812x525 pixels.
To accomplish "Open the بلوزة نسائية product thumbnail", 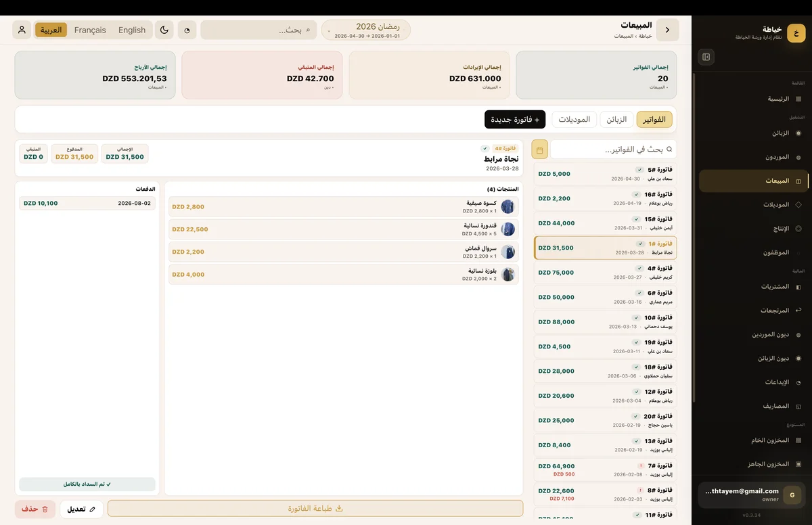I will point(508,275).
